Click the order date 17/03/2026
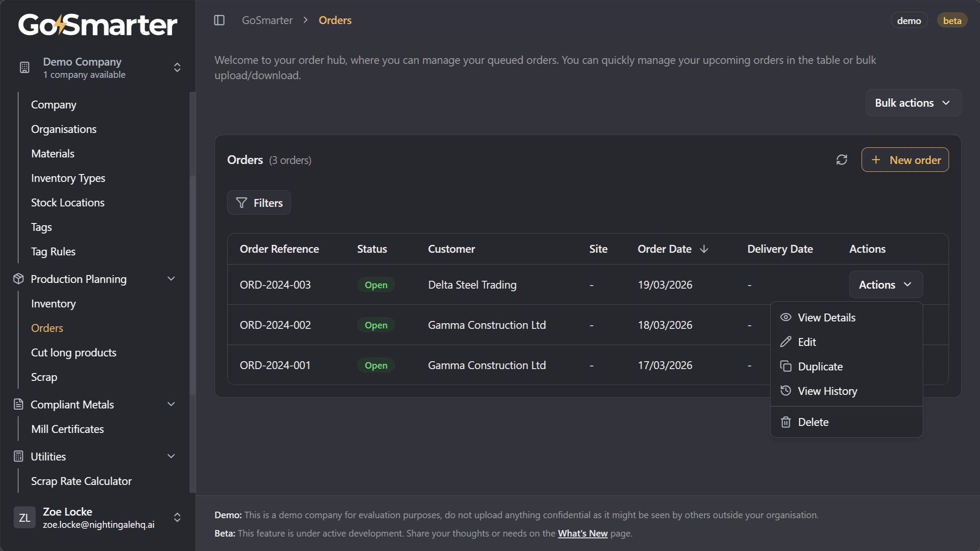This screenshot has width=980, height=551. click(x=665, y=365)
